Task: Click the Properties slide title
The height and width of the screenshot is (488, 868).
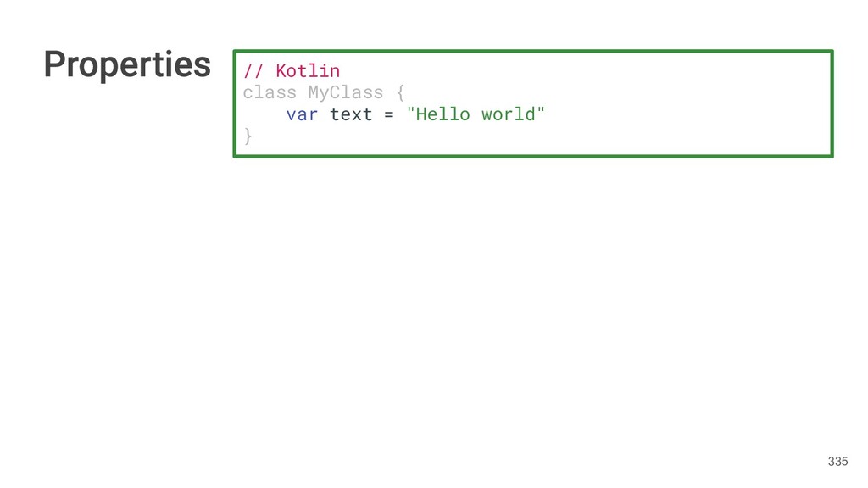Action: click(127, 65)
